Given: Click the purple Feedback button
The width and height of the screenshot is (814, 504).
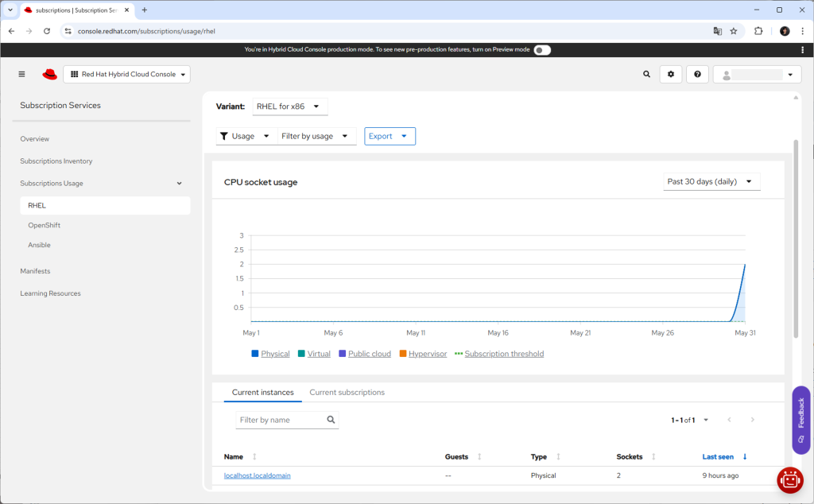Looking at the screenshot, I should point(800,419).
